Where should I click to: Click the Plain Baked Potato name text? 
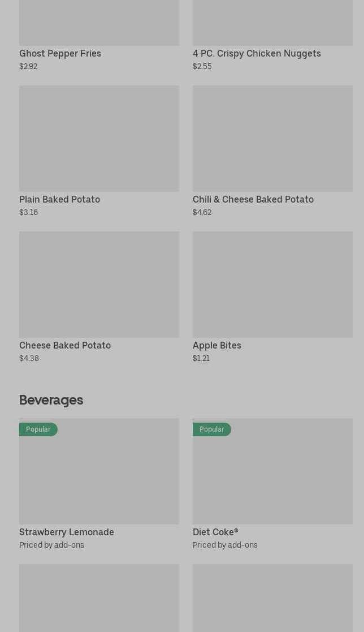coord(59,199)
